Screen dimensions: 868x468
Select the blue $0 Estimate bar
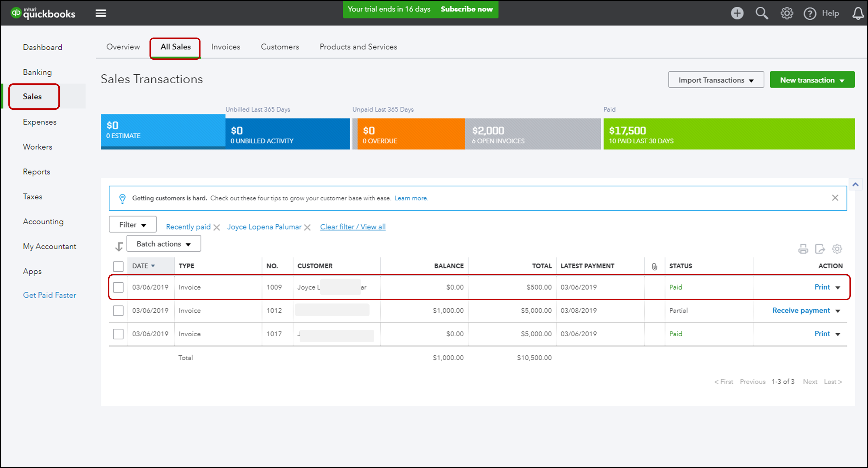(163, 131)
